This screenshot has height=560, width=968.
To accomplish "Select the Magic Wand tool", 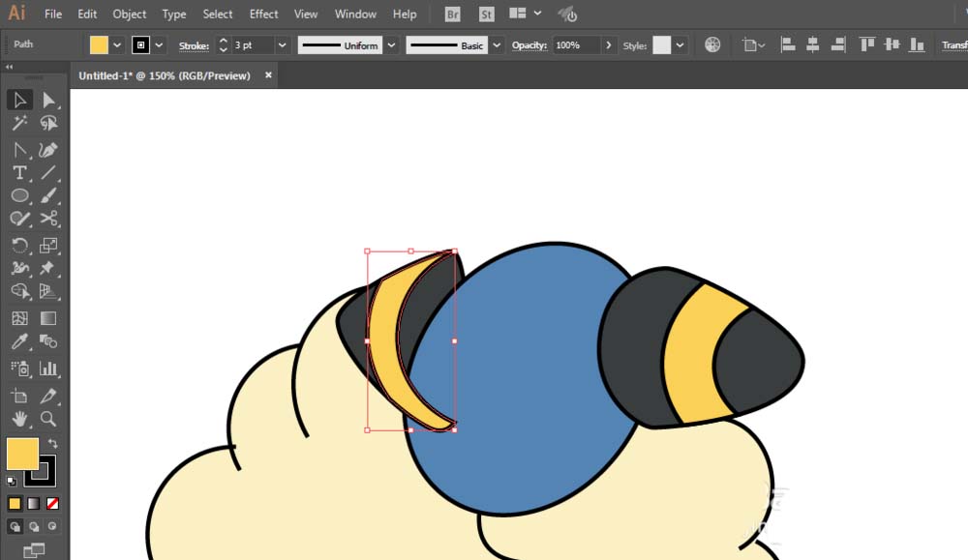I will tap(19, 123).
